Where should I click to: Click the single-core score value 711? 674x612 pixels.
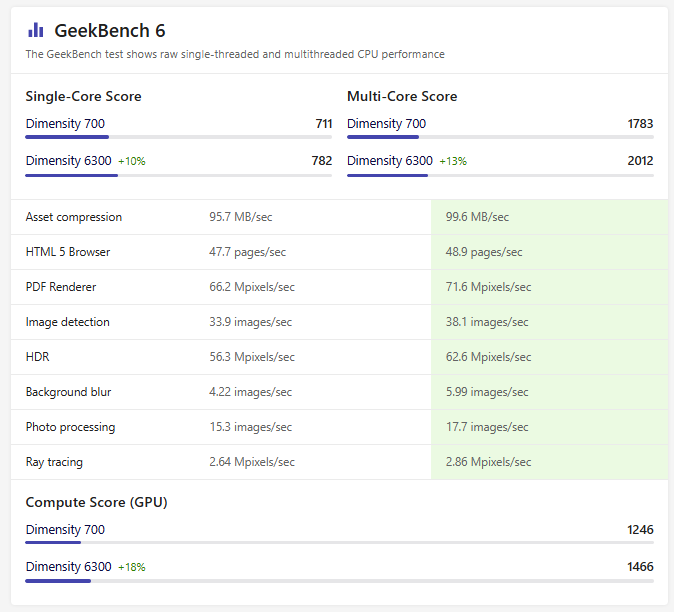324,124
